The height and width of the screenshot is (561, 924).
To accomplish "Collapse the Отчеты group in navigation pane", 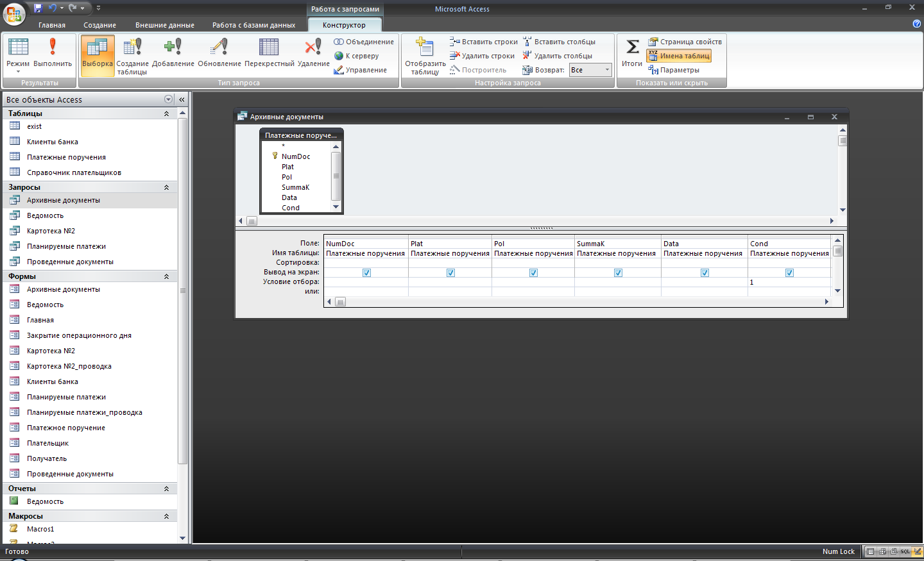I will click(166, 489).
